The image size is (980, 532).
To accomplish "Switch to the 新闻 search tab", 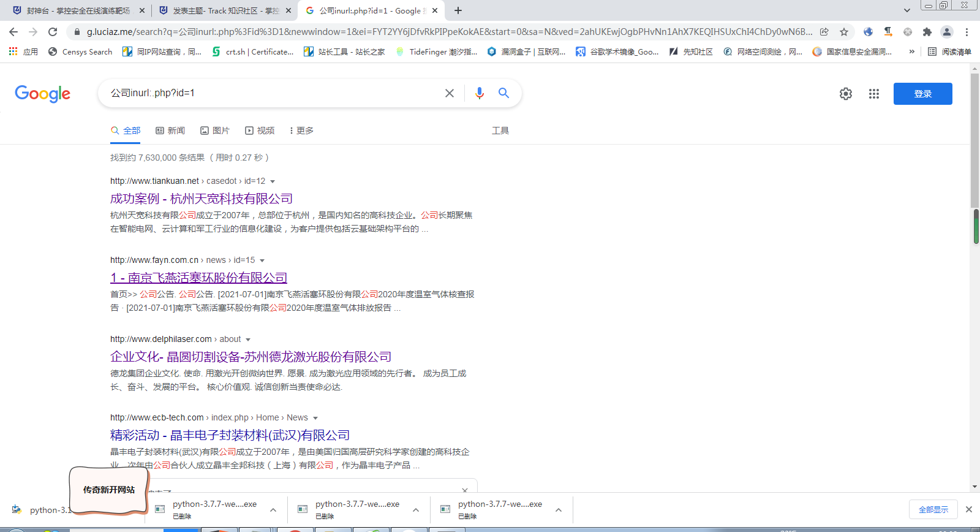I will point(170,131).
